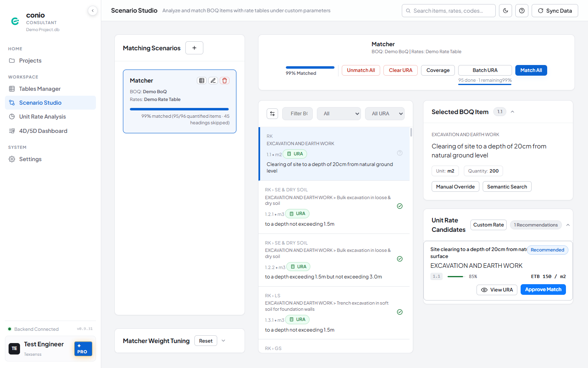Click the '95 done · 1 remaining' status text
588x368 pixels.
point(480,80)
